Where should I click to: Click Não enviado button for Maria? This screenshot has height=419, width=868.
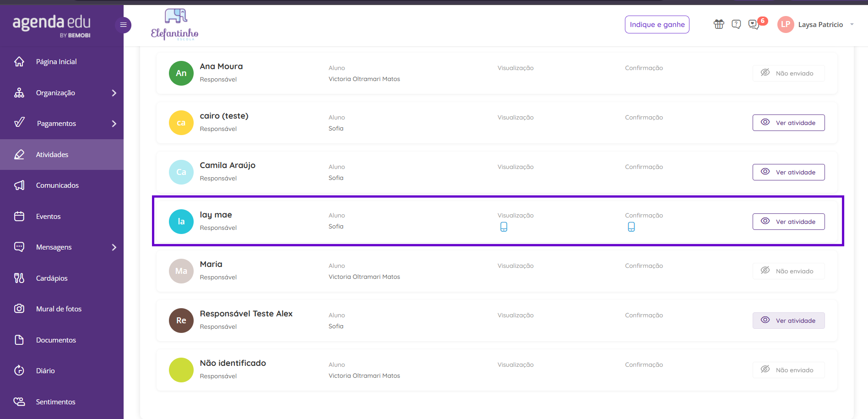[788, 271]
